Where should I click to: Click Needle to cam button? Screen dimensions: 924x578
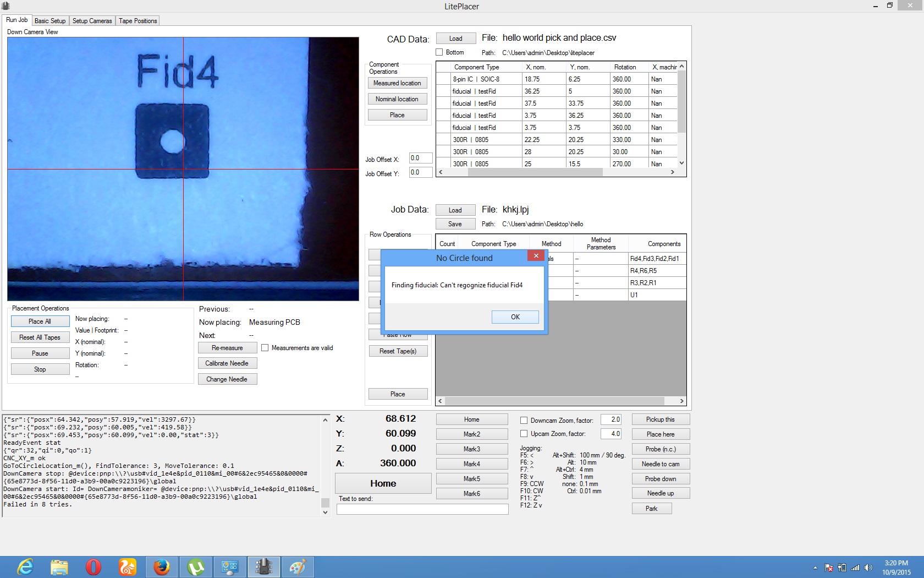click(x=661, y=464)
